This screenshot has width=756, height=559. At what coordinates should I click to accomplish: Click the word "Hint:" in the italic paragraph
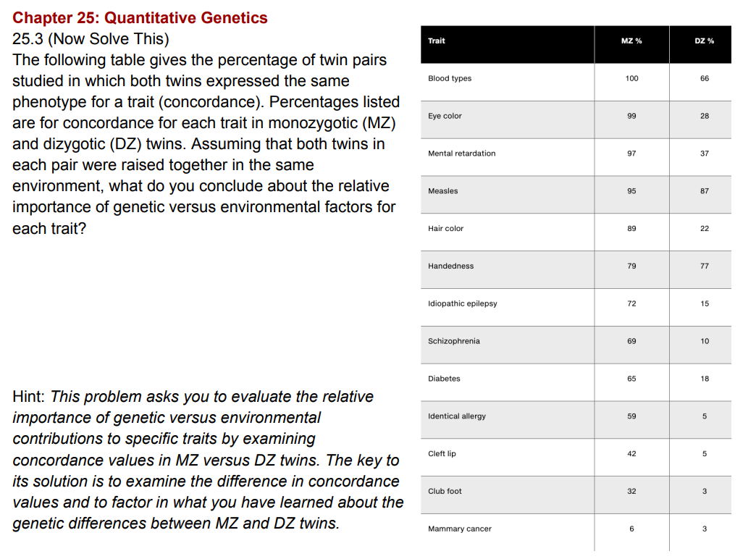click(x=30, y=397)
